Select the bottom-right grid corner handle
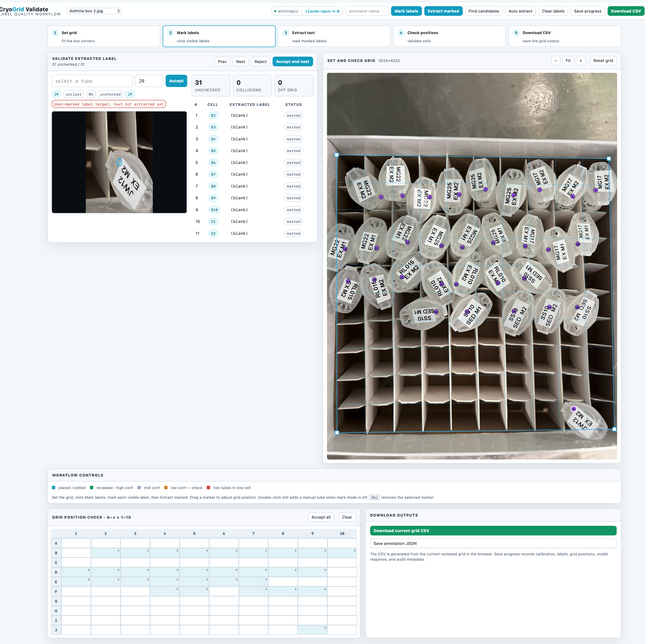Viewport: 645px width, 644px height. 614,429
